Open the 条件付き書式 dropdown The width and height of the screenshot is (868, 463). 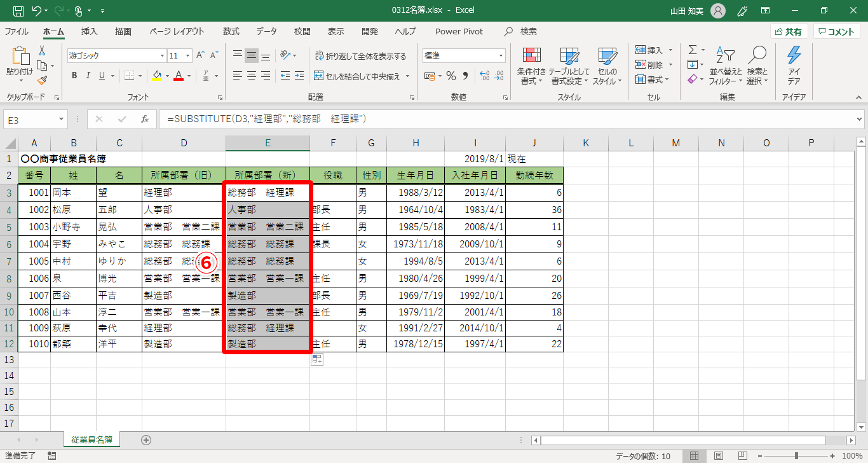click(531, 66)
